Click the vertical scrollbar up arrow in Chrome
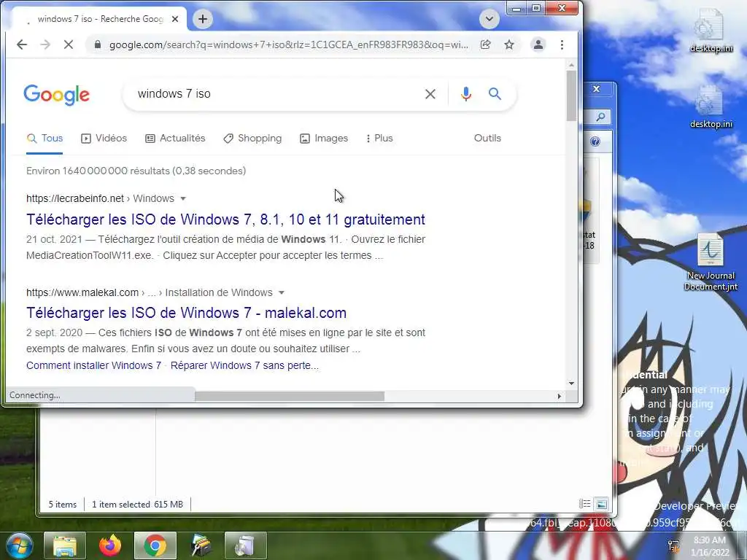The height and width of the screenshot is (560, 747). click(571, 65)
